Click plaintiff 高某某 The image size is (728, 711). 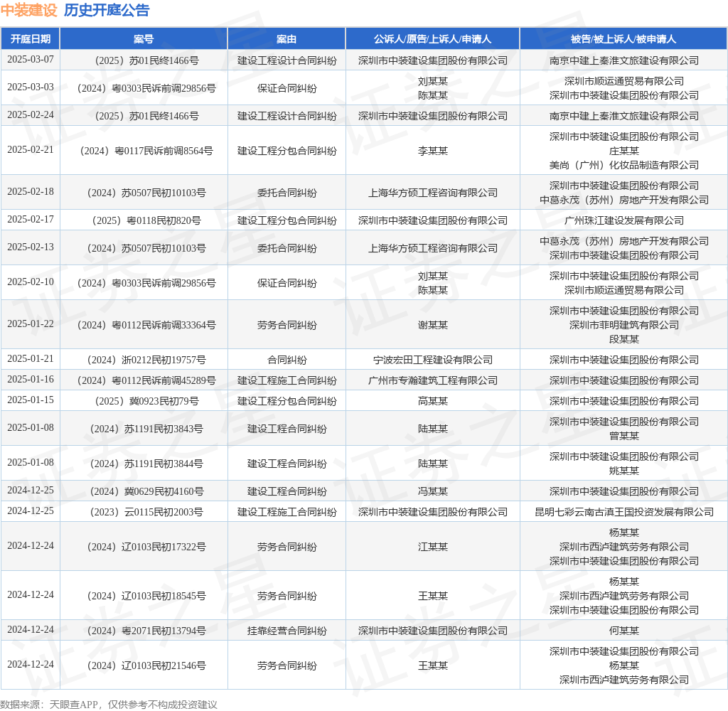tap(433, 401)
